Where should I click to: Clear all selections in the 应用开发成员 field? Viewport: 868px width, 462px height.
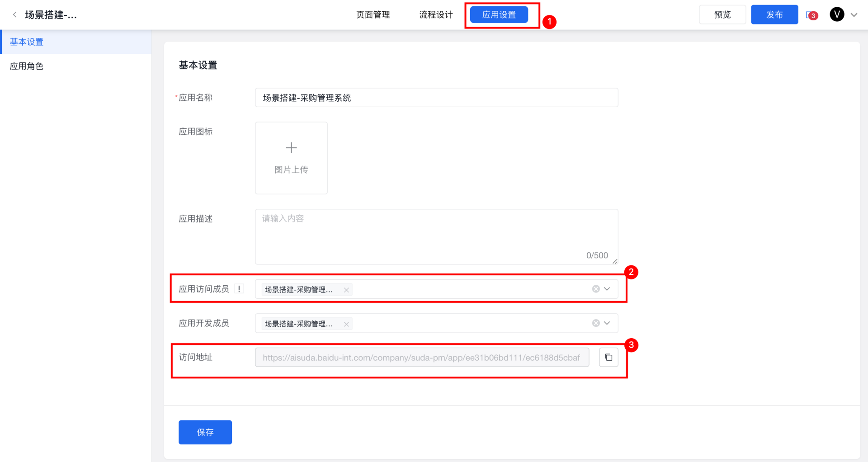point(596,323)
